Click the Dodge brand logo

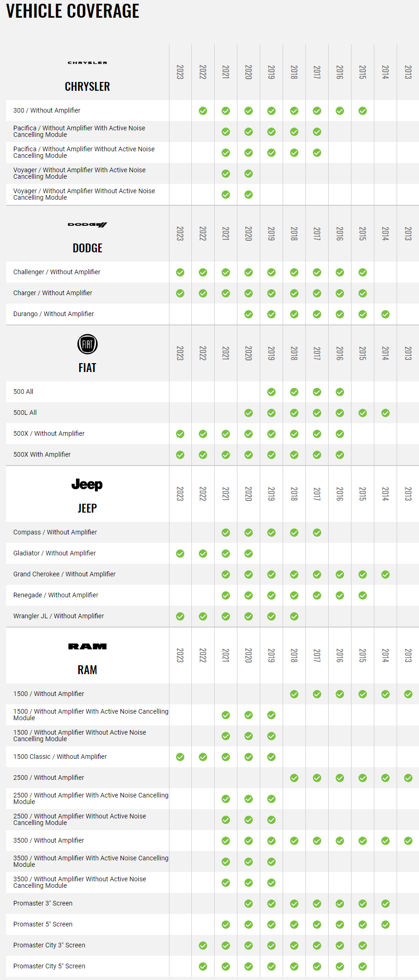tap(88, 224)
